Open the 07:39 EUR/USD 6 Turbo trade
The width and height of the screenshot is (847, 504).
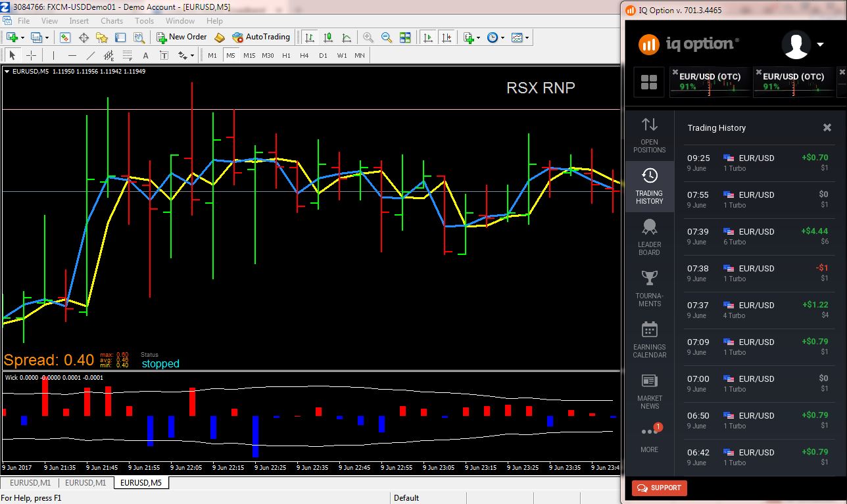click(x=756, y=237)
